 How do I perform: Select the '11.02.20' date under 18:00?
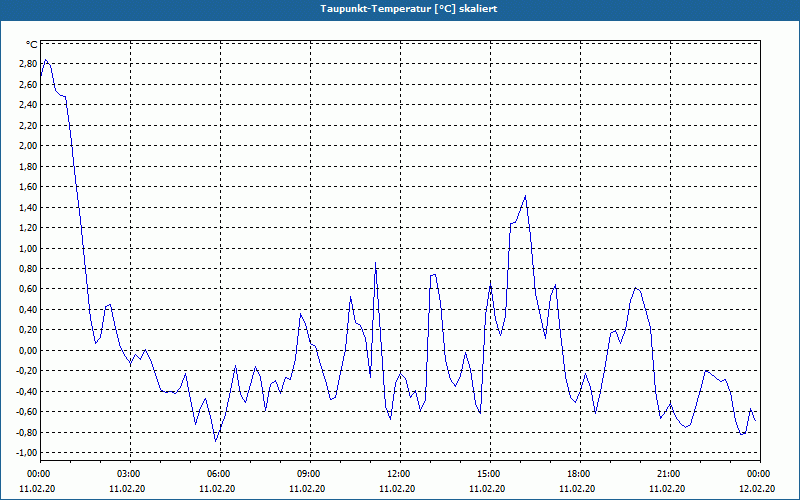(x=577, y=489)
